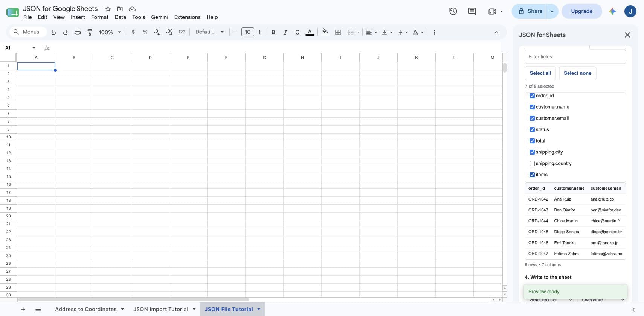Click the Upgrade button
This screenshot has width=644, height=316.
coord(582,11)
